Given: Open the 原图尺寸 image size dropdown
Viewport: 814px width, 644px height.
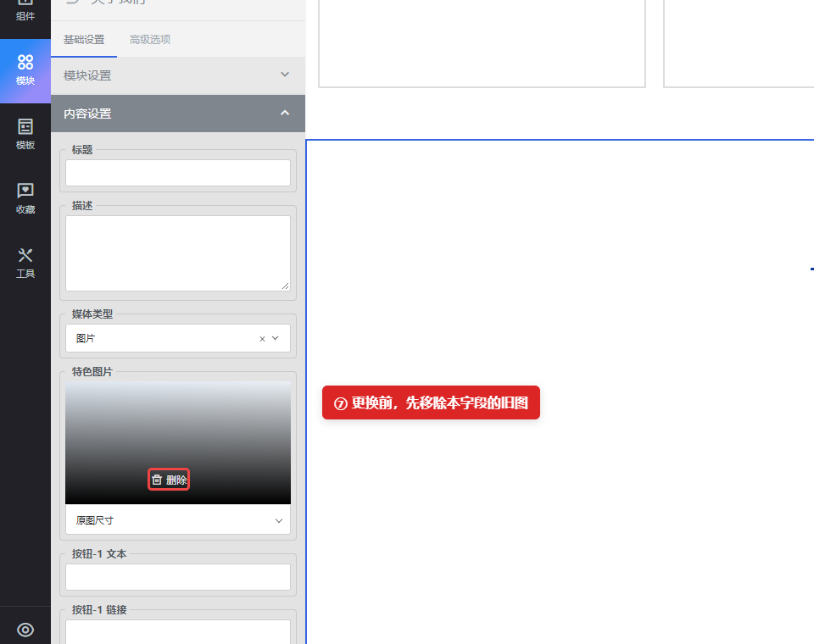Looking at the screenshot, I should (x=178, y=520).
